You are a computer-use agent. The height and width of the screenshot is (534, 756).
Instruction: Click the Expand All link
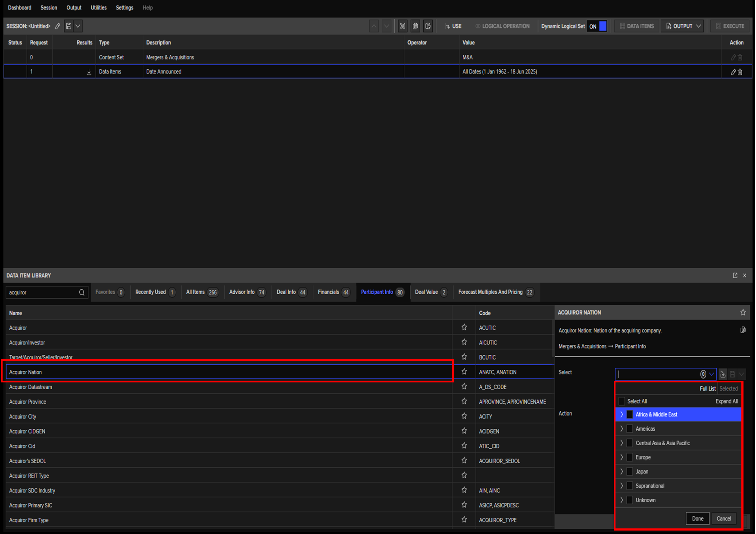pos(726,401)
